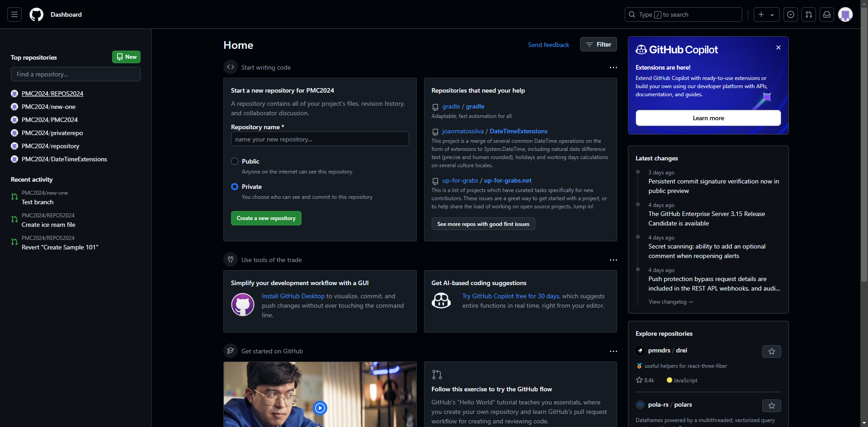The image size is (868, 427).
Task: Open Push protection bypass changelog entry
Action: tap(714, 284)
